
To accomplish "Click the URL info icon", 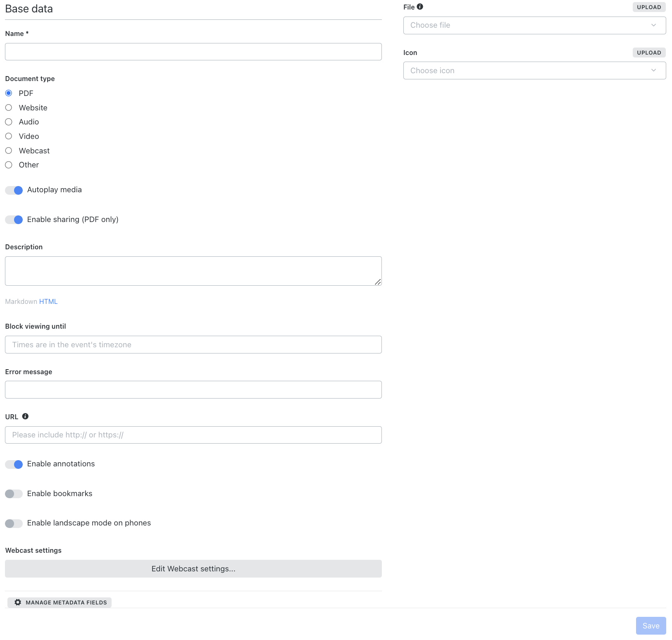I will (x=25, y=416).
